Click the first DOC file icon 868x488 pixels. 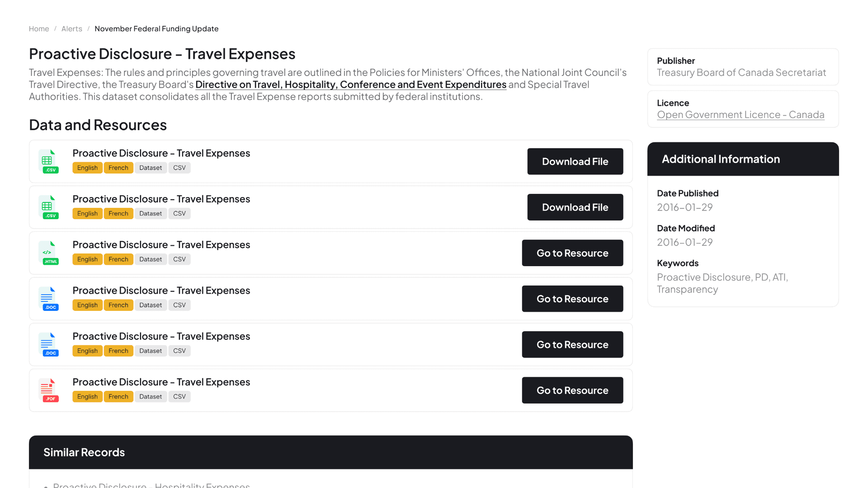[x=49, y=299]
